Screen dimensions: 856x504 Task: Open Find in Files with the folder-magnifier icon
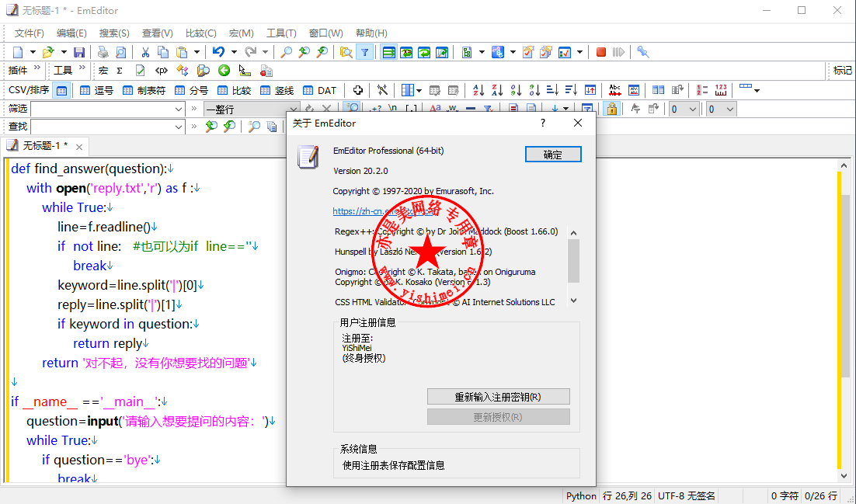click(346, 53)
